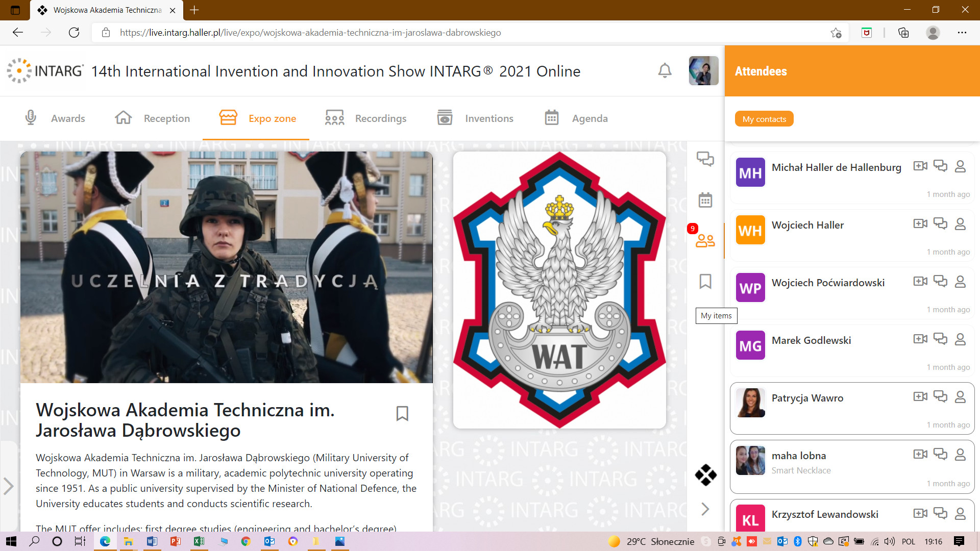The image size is (980, 551).
Task: Start video call with Wojciech Poćwiardowski
Action: click(920, 282)
